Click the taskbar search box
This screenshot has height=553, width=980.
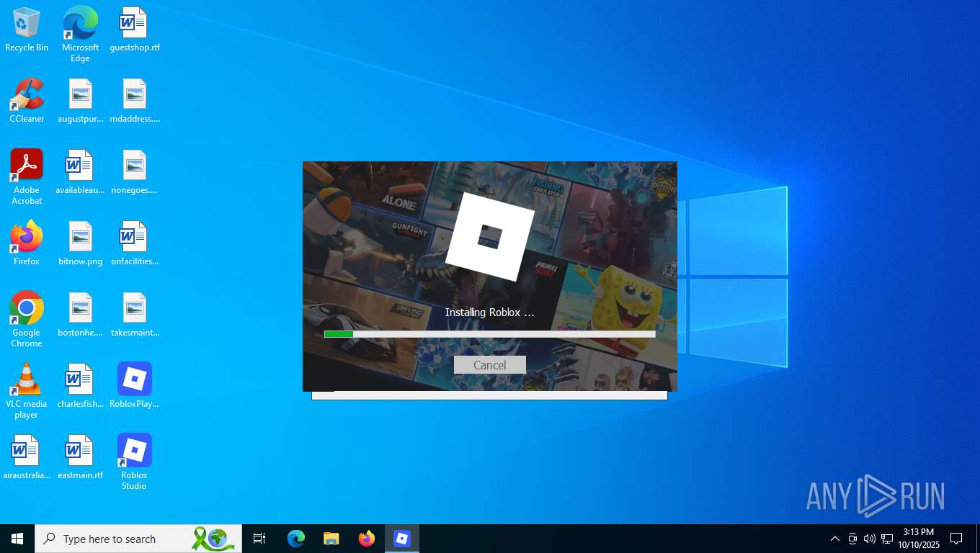(138, 539)
